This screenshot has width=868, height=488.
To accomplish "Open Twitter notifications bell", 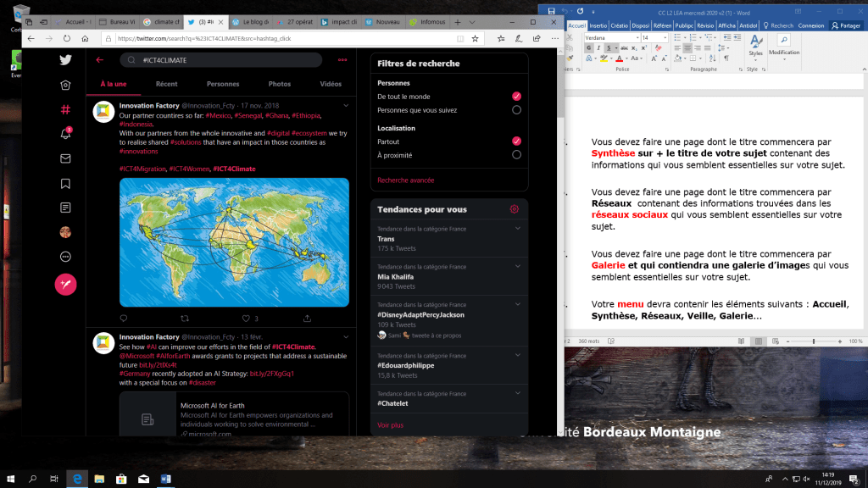I will click(65, 134).
